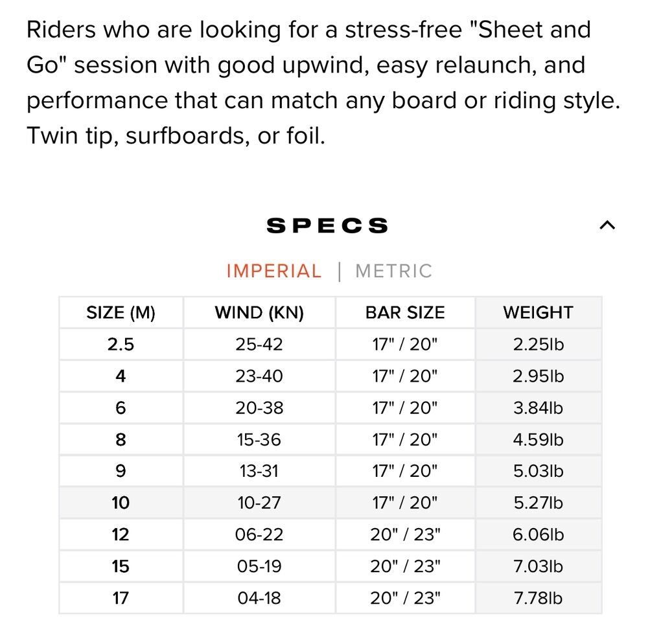The height and width of the screenshot is (644, 661).
Task: Select the Imperial units tab
Action: (x=273, y=271)
